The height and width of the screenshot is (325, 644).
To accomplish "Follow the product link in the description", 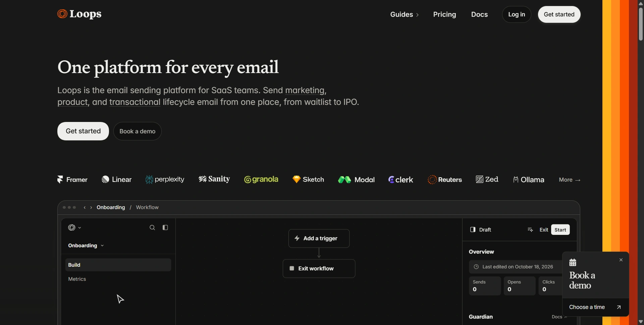I will tap(72, 102).
